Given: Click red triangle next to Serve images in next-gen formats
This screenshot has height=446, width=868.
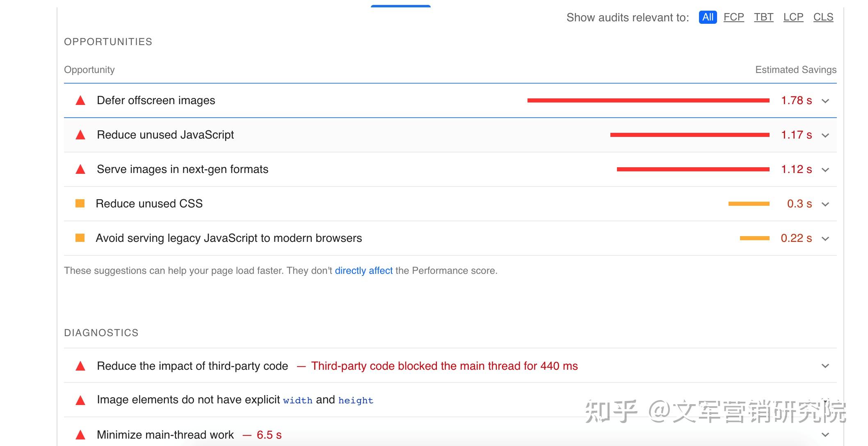Looking at the screenshot, I should coord(80,169).
